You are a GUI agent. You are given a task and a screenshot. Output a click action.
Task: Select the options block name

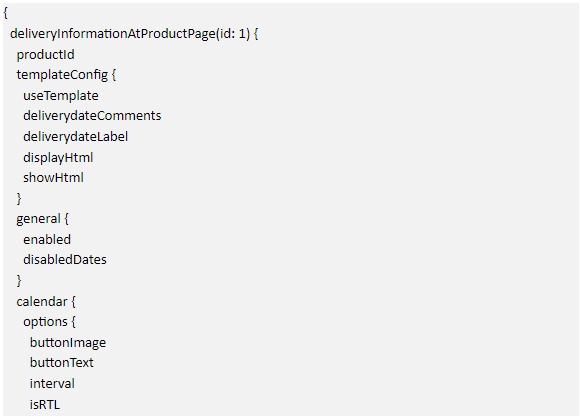coord(45,322)
